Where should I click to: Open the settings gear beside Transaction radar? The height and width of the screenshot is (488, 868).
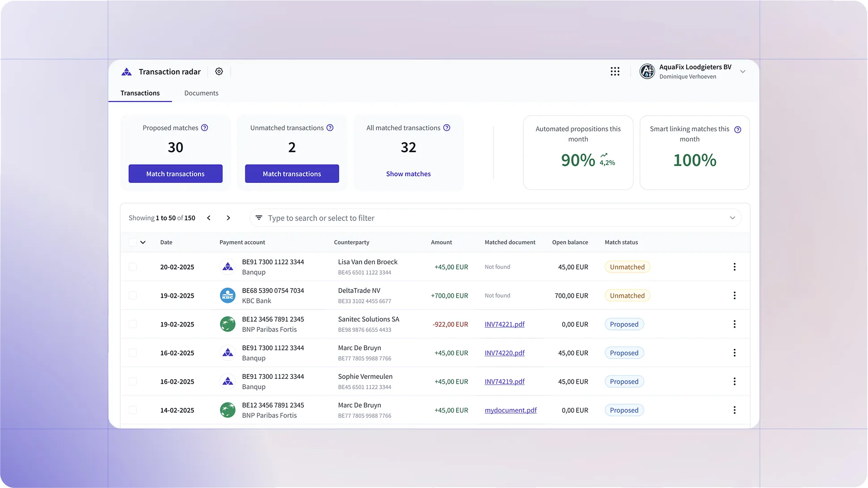pos(219,72)
